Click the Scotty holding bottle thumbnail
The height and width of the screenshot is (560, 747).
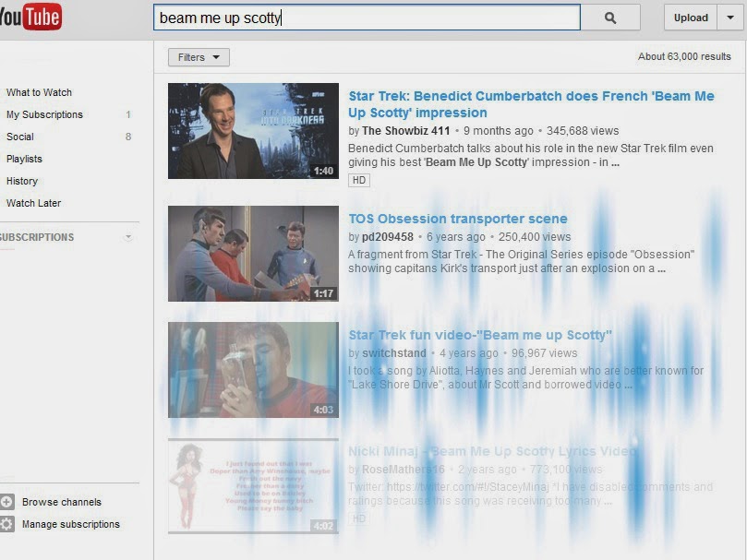pyautogui.click(x=253, y=370)
